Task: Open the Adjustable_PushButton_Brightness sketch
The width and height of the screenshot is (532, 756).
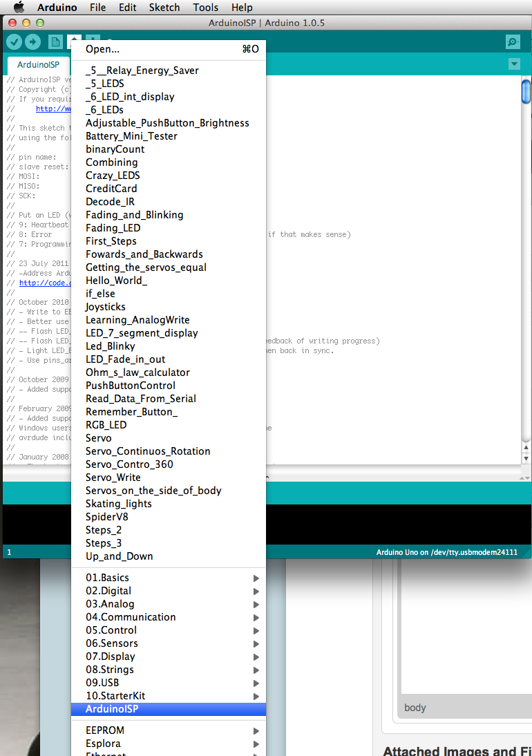Action: [x=169, y=123]
